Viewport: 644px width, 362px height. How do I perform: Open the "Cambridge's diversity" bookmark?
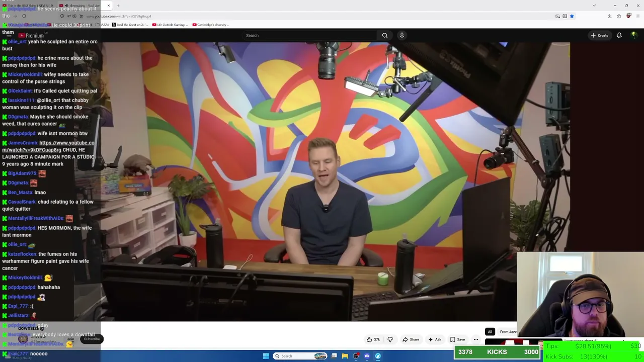(210, 25)
